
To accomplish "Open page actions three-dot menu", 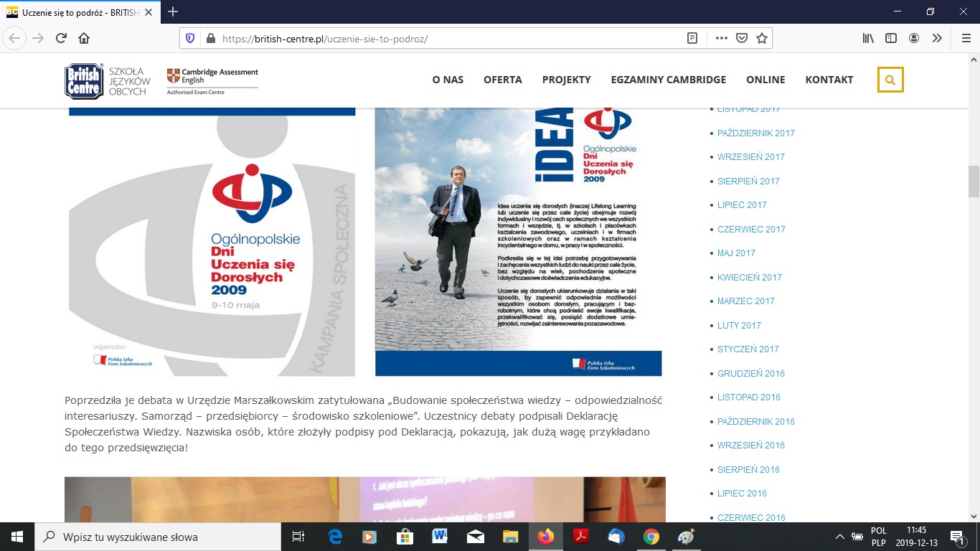I will pyautogui.click(x=722, y=38).
